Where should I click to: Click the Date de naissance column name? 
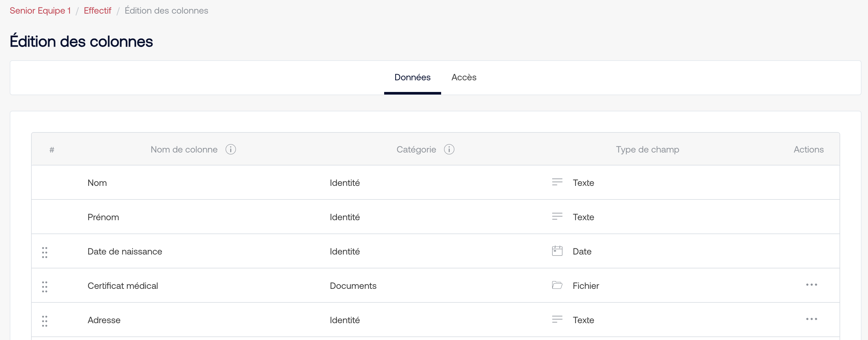pos(125,251)
